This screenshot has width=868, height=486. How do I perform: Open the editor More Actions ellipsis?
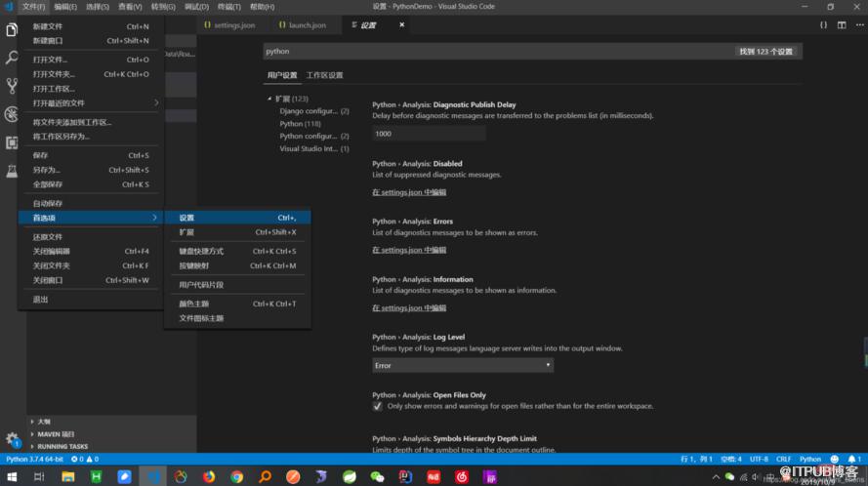tap(859, 25)
